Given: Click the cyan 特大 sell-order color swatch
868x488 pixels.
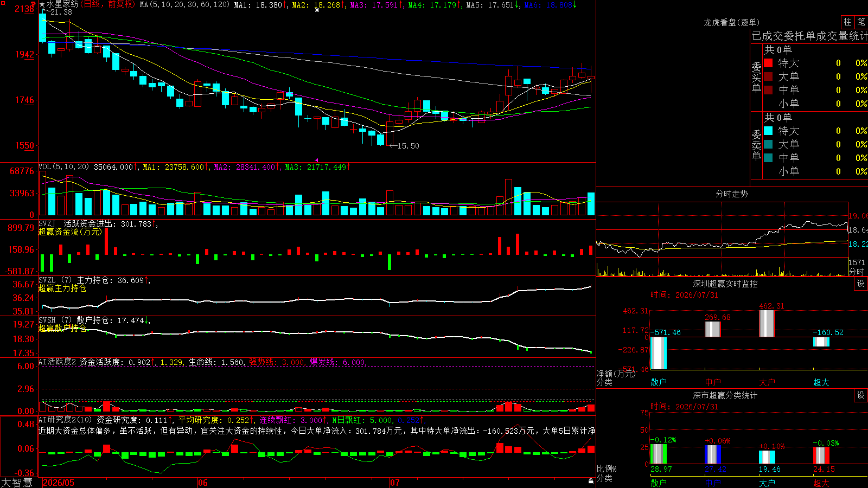Looking at the screenshot, I should (768, 131).
